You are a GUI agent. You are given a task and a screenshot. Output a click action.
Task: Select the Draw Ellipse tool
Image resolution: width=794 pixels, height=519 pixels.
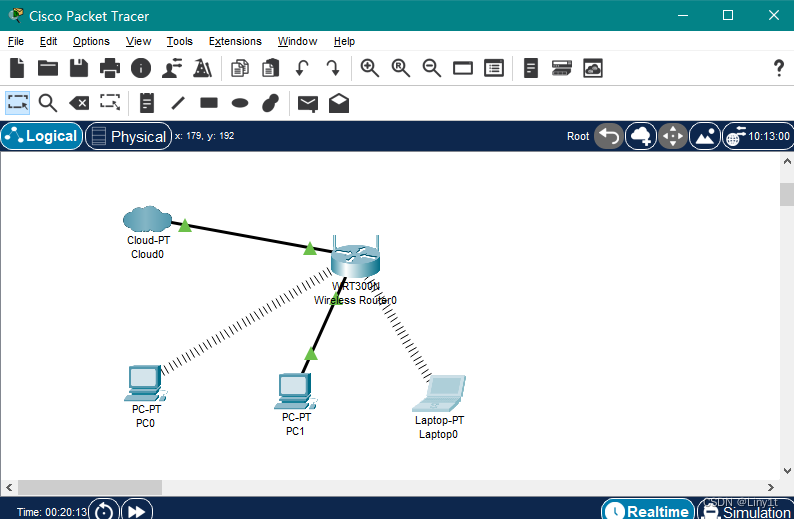240,103
